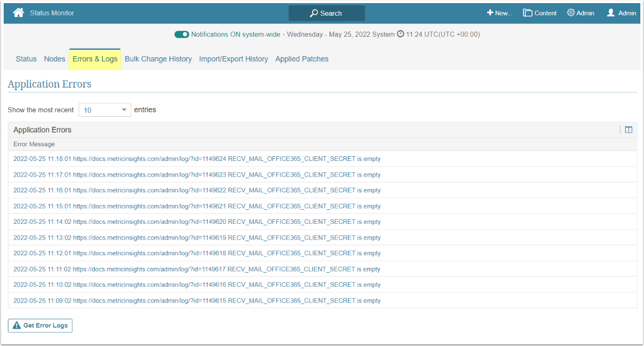Click the column chooser icon in table header
Viewport: 644px width, 346px height.
coord(628,130)
